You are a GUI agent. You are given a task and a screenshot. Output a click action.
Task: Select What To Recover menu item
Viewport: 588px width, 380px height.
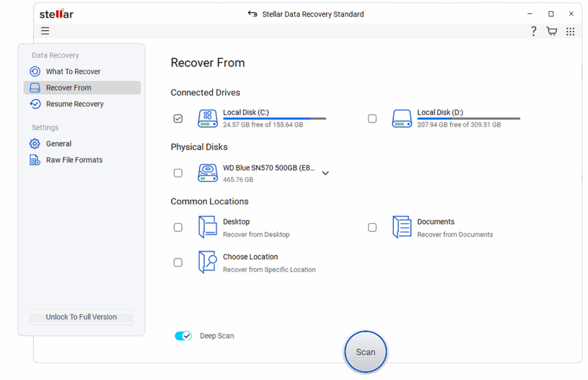click(82, 71)
